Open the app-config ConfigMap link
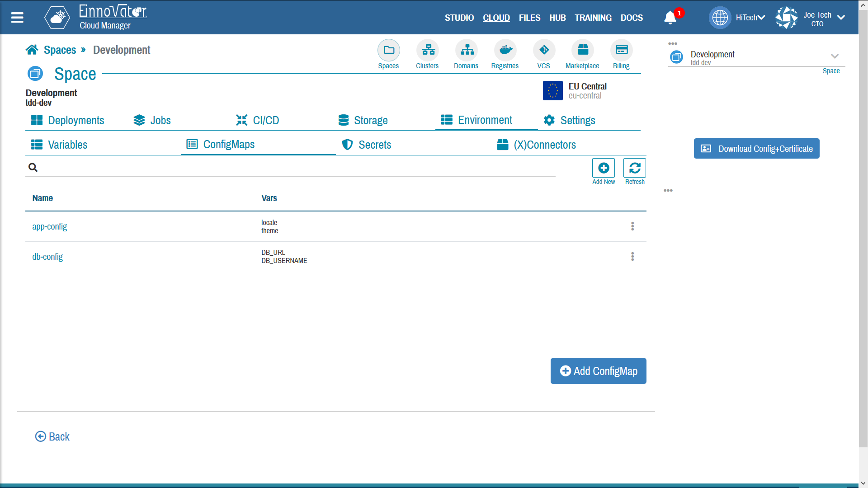 pos(49,226)
